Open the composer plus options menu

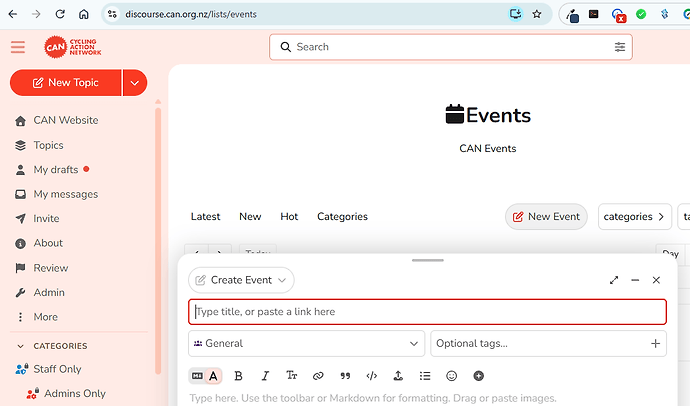pos(478,376)
